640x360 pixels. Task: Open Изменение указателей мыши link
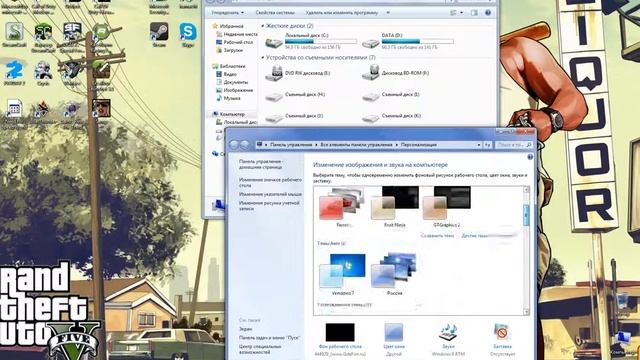click(270, 194)
